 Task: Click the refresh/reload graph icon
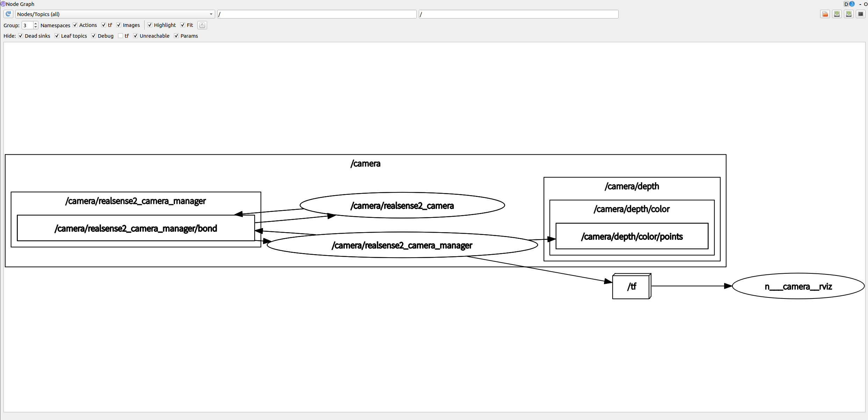coord(7,14)
